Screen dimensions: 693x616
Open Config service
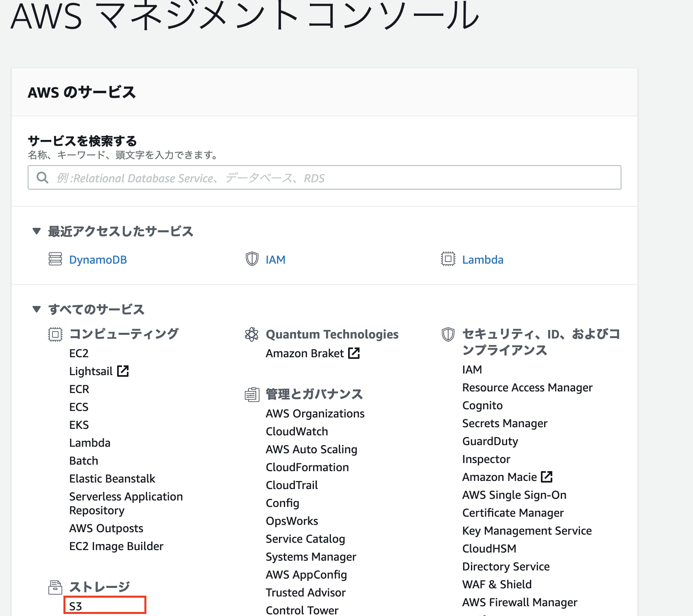[283, 503]
